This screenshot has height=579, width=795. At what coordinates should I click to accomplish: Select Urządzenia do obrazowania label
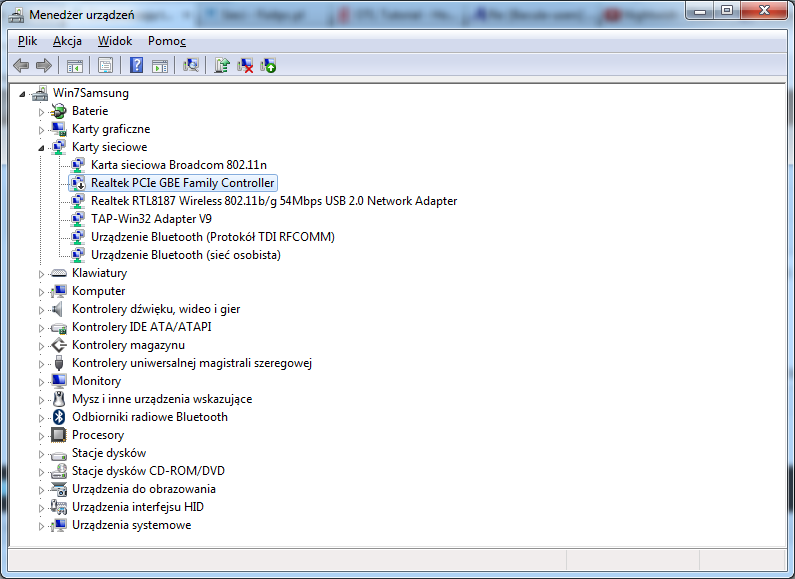point(143,489)
